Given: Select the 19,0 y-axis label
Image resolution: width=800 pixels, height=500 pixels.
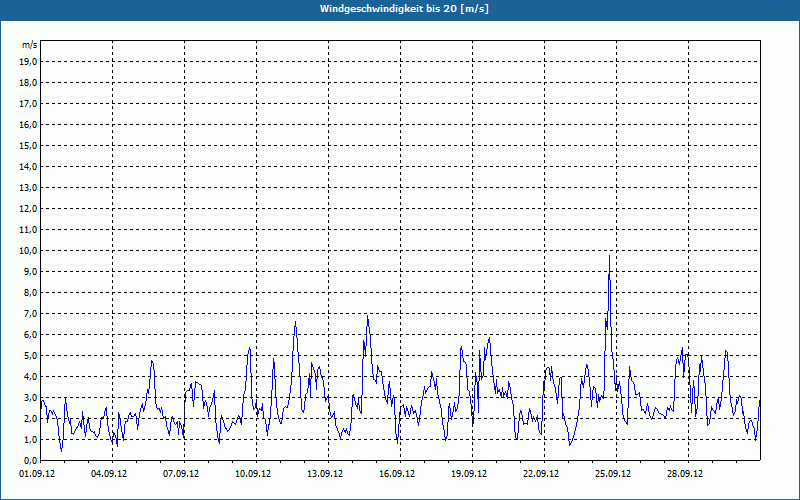Looking at the screenshot, I should [28, 62].
